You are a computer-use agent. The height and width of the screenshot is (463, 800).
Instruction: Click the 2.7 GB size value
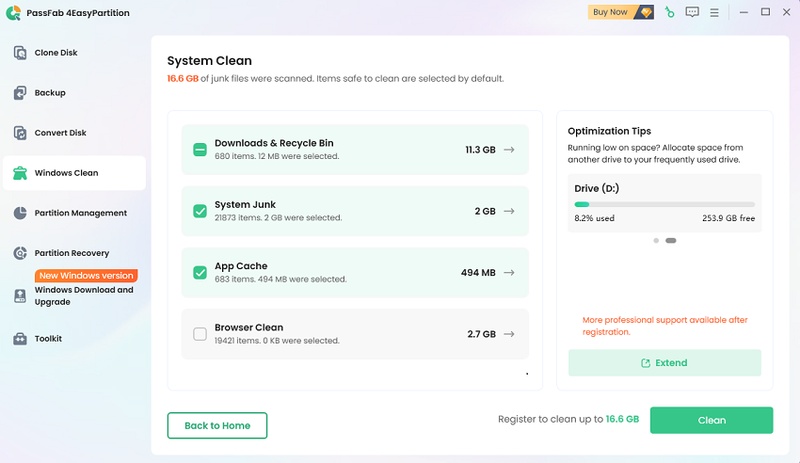pos(481,334)
